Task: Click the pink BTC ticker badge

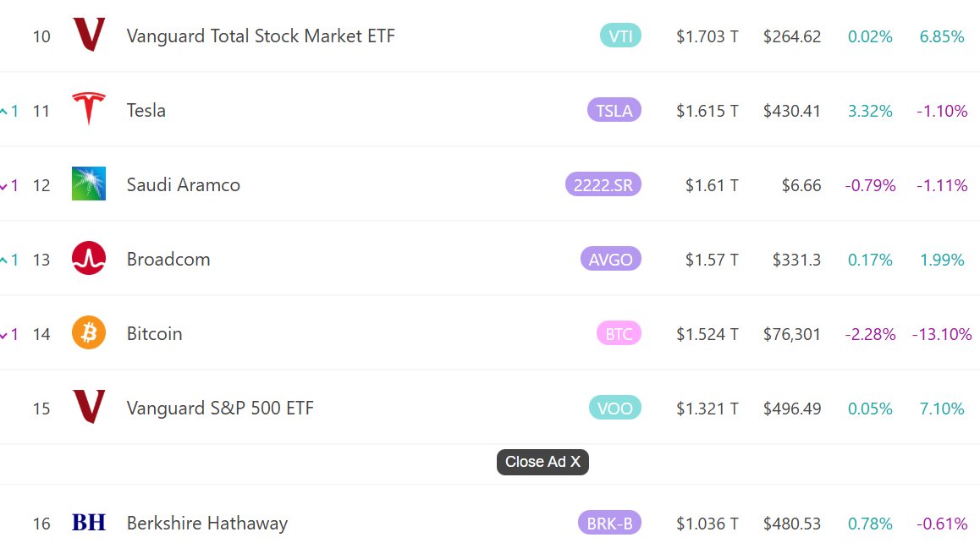Action: tap(619, 333)
